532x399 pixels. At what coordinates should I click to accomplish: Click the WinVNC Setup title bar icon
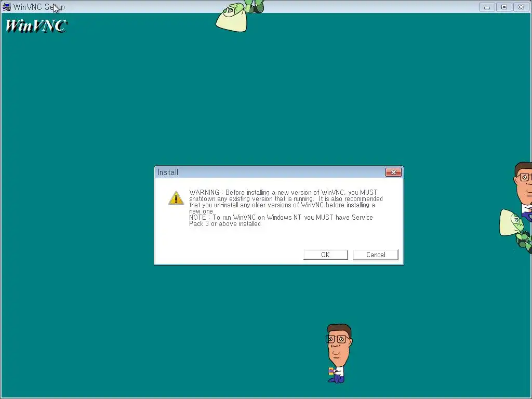click(x=6, y=7)
